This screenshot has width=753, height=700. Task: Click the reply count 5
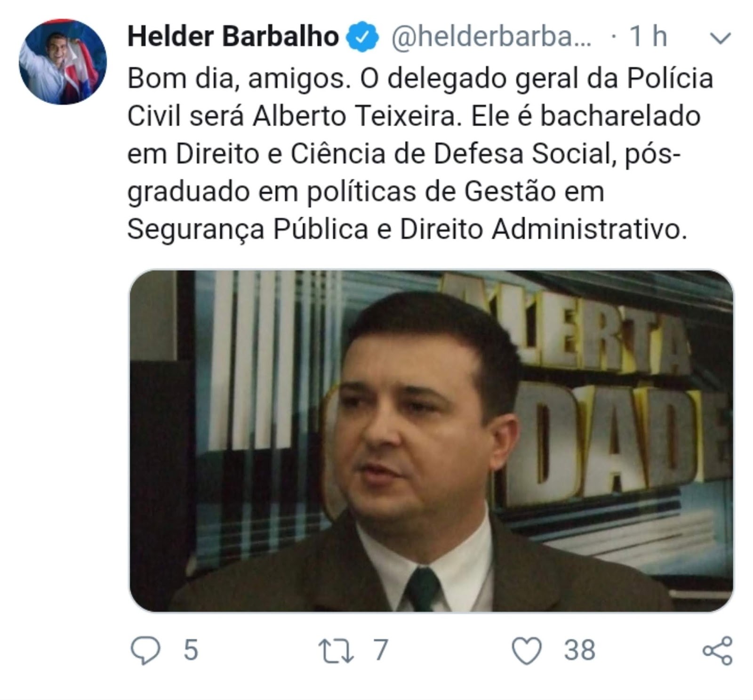[x=191, y=650]
